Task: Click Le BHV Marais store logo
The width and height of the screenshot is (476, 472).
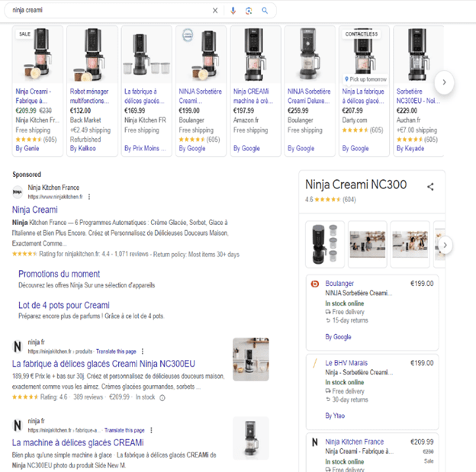Action: [x=315, y=363]
